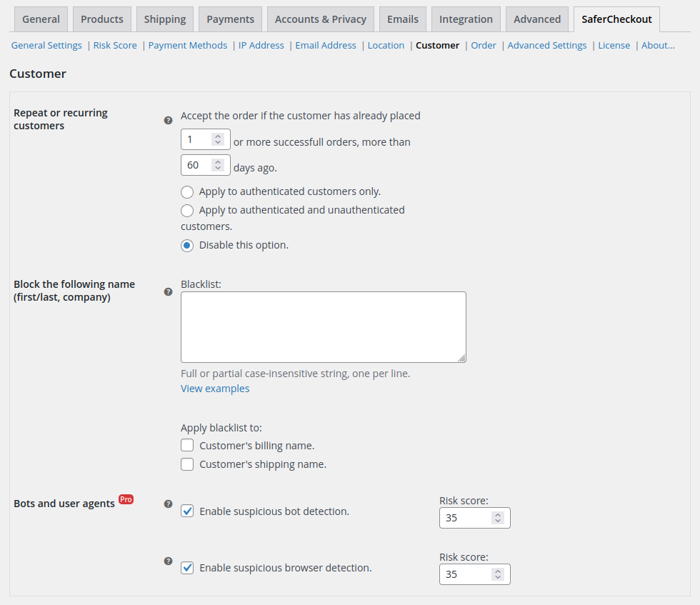Click stepper arrows on successful orders field
This screenshot has width=700, height=605.
218,139
